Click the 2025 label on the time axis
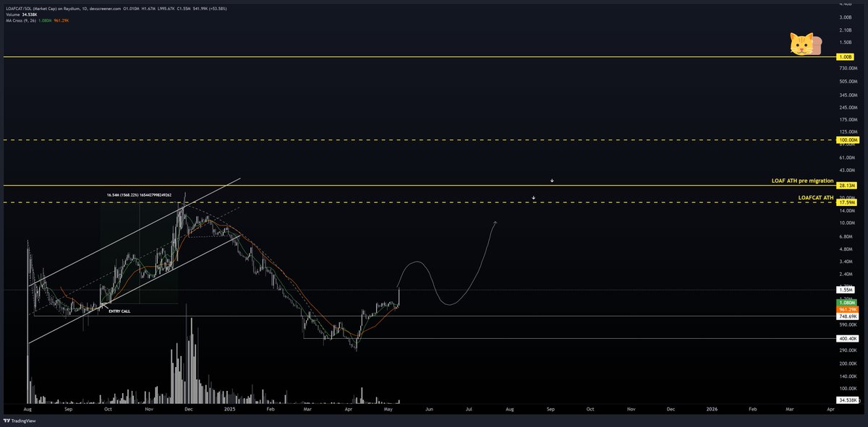 pos(229,408)
